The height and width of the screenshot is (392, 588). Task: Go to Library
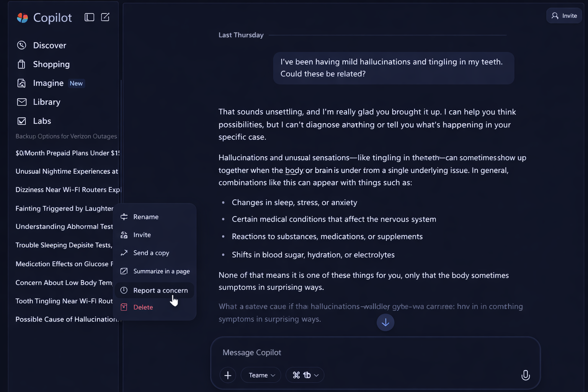pos(47,102)
